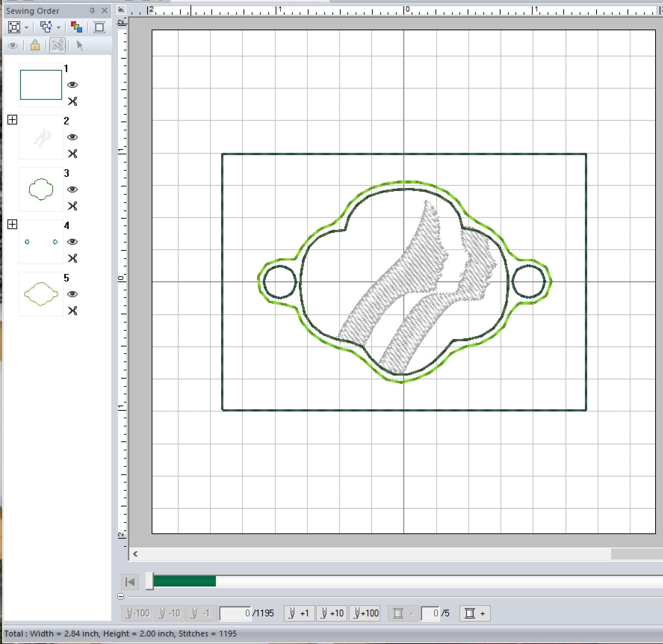
Task: Click the current stitch number field
Action: click(x=235, y=613)
